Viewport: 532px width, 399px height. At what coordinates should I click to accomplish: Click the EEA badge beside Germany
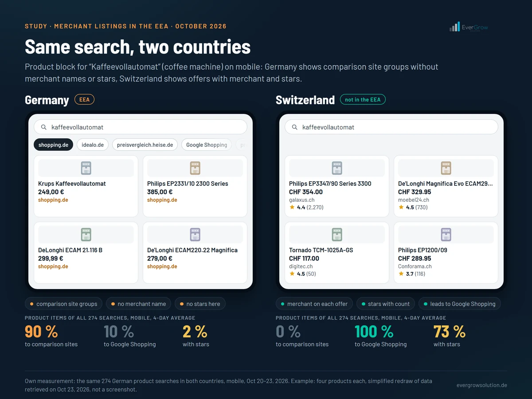click(x=84, y=100)
